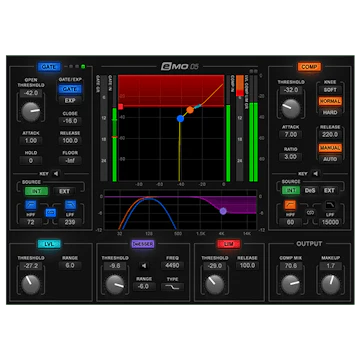
Task: Click the MAKEUP gain knob
Action: pos(331,284)
